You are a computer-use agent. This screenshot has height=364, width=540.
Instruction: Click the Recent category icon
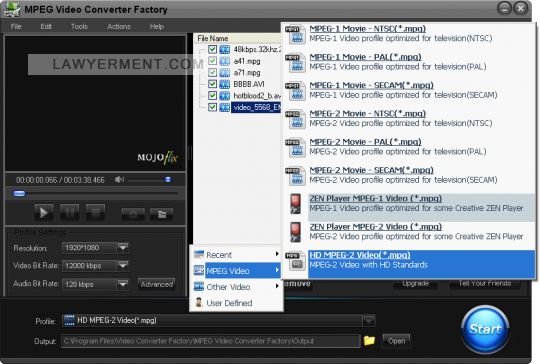tap(199, 254)
